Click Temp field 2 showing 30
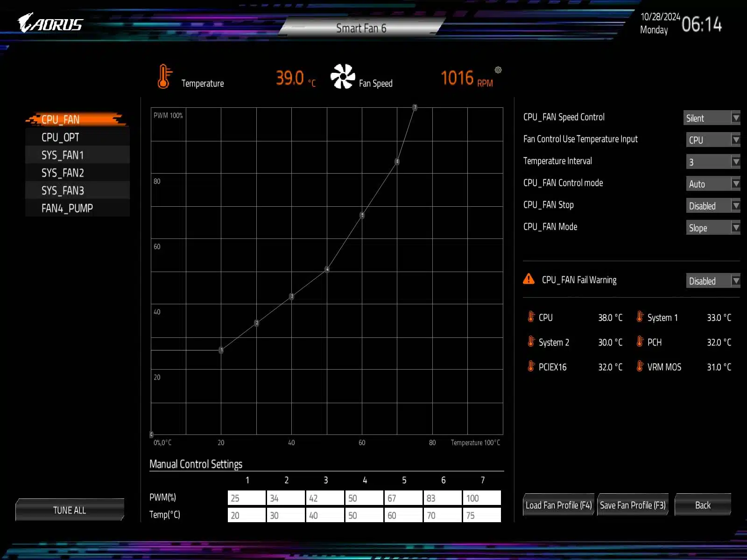This screenshot has width=747, height=560. tap(286, 515)
